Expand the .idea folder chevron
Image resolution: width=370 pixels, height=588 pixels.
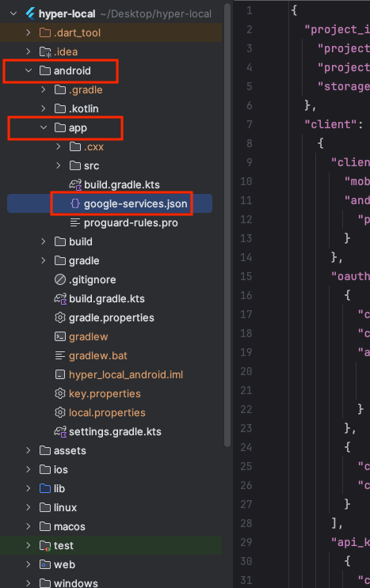(x=29, y=51)
